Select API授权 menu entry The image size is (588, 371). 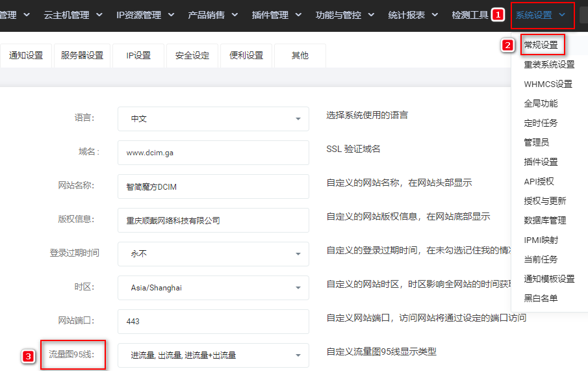coord(539,181)
